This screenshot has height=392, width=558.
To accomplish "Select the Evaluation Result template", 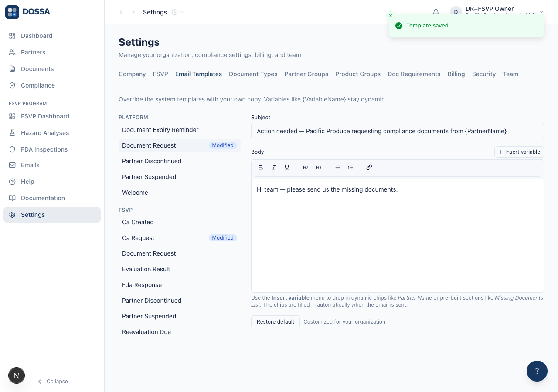I will 180,269.
